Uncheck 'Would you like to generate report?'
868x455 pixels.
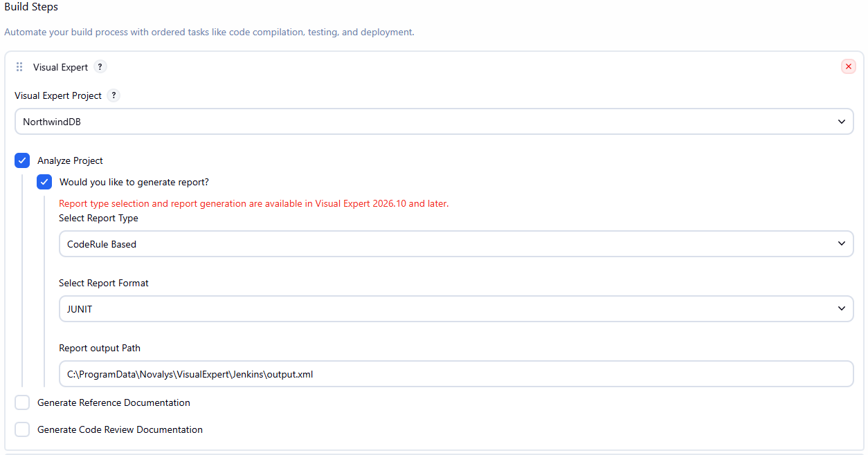pyautogui.click(x=44, y=182)
